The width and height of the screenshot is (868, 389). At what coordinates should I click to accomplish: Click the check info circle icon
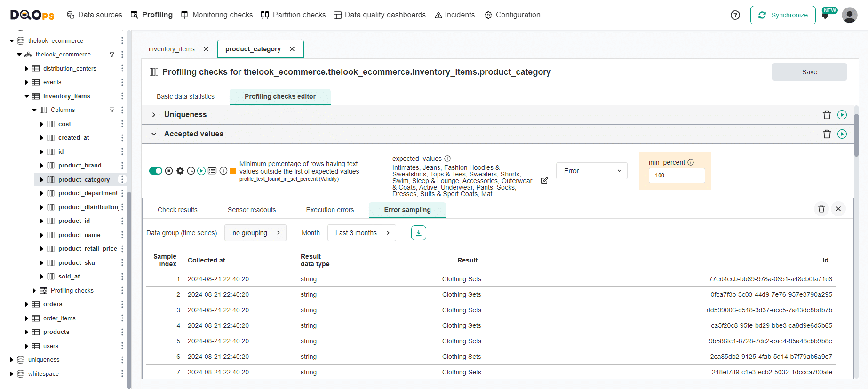pos(223,171)
